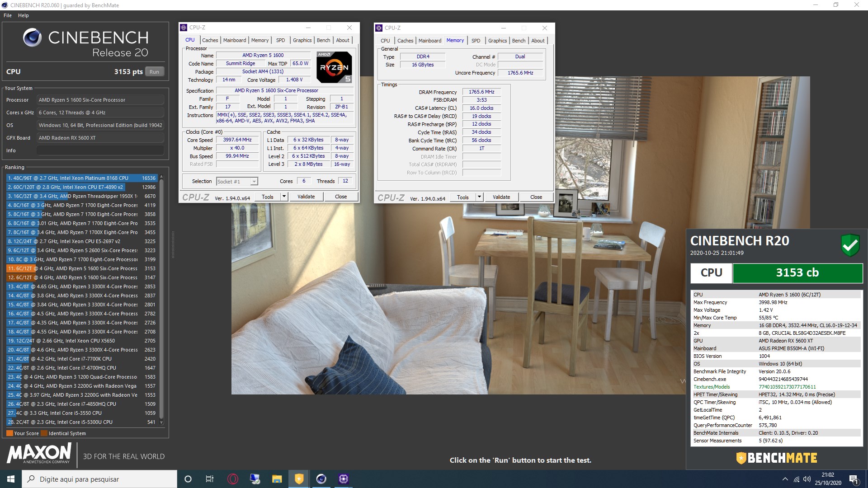Open Bench tab in right CPU-Z window

[519, 41]
